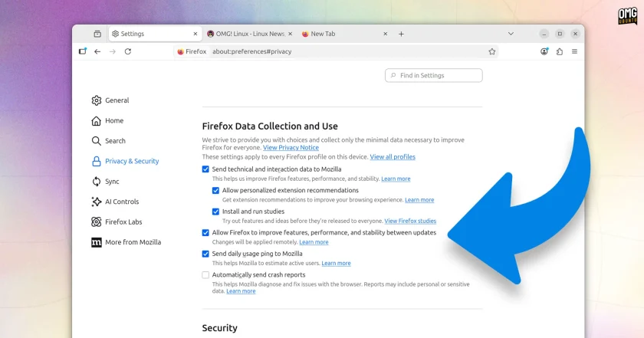Screen dimensions: 644x338
Task: Open Learn more for extension recommendations
Action: [x=419, y=200]
